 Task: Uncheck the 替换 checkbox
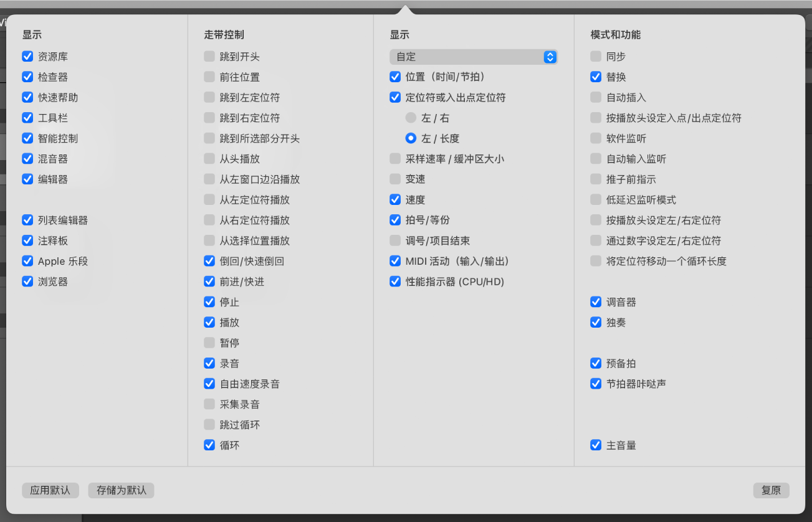coord(596,77)
